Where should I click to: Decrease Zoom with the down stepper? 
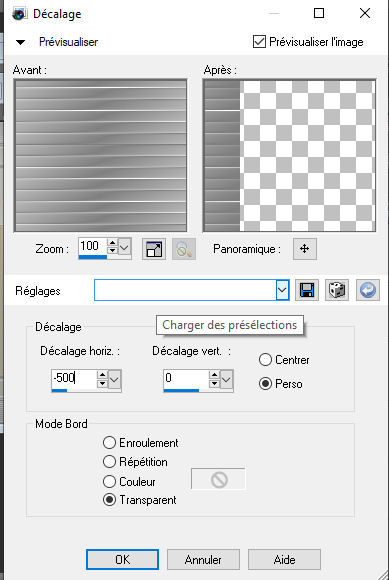click(112, 251)
